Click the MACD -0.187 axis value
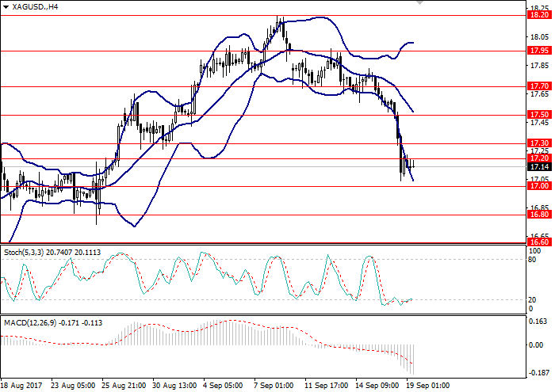 [539, 373]
